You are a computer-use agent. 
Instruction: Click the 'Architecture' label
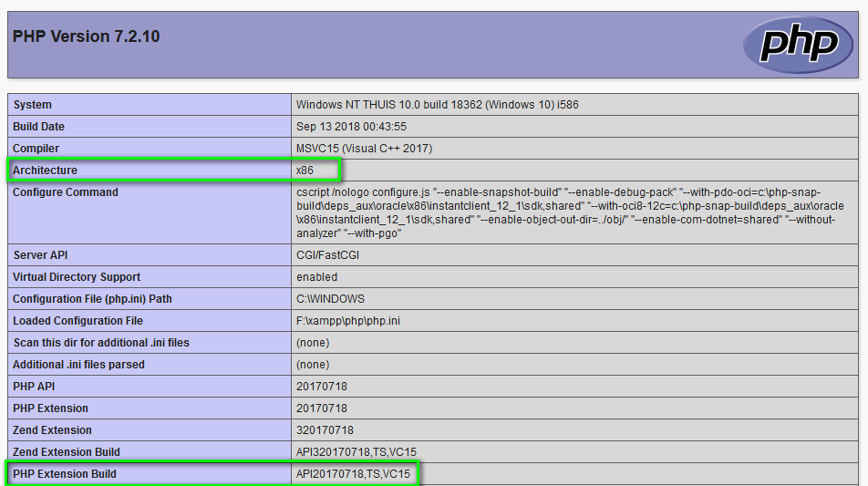tap(45, 170)
